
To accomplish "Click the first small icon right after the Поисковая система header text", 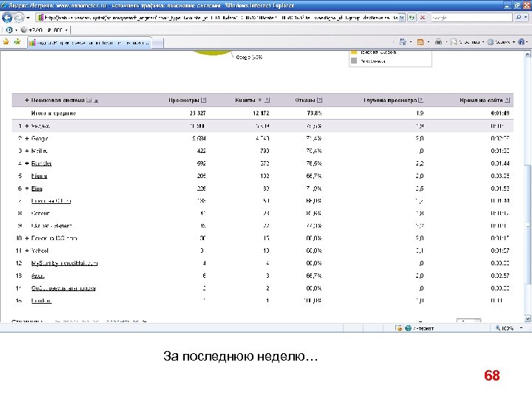I will pyautogui.click(x=89, y=100).
